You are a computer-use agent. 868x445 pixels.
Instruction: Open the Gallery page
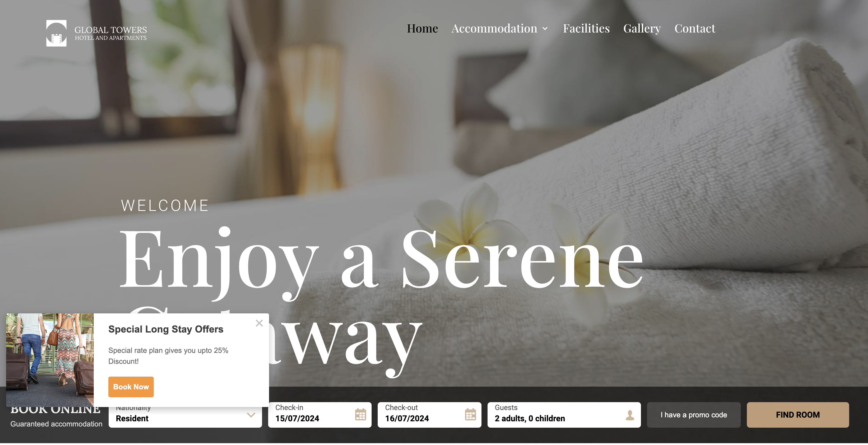(642, 29)
